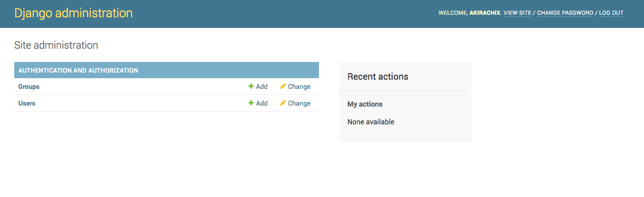Click Add text link for Groups
644x197 pixels.
point(262,87)
